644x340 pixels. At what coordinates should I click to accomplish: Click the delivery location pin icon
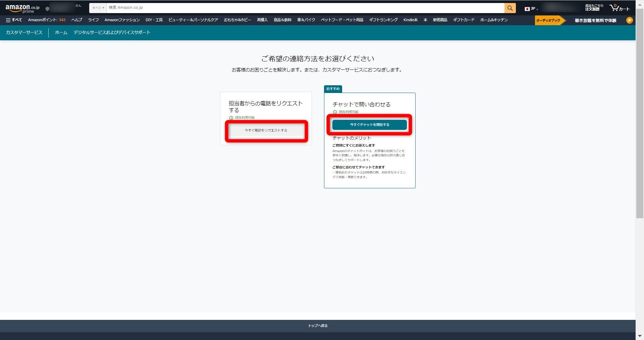[47, 9]
